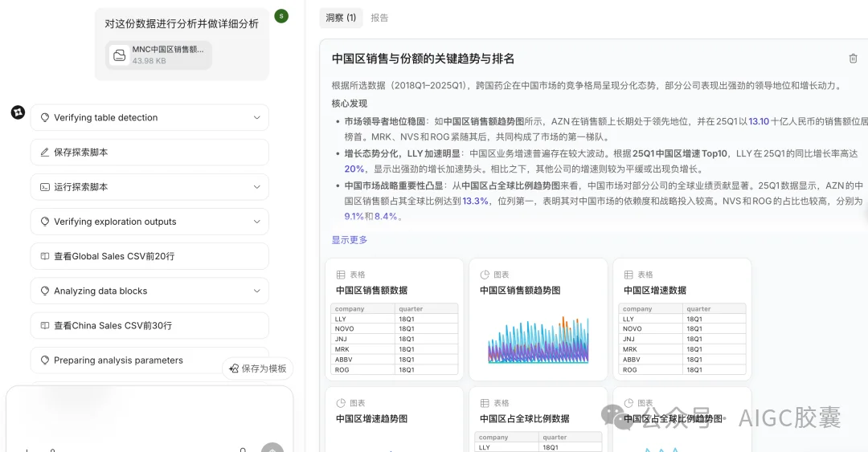Click the 43.98 KB file size label
The height and width of the screenshot is (452, 868).
149,61
